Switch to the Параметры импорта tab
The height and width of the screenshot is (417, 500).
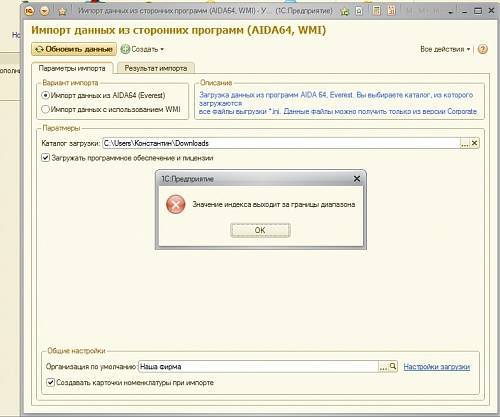[x=72, y=68]
